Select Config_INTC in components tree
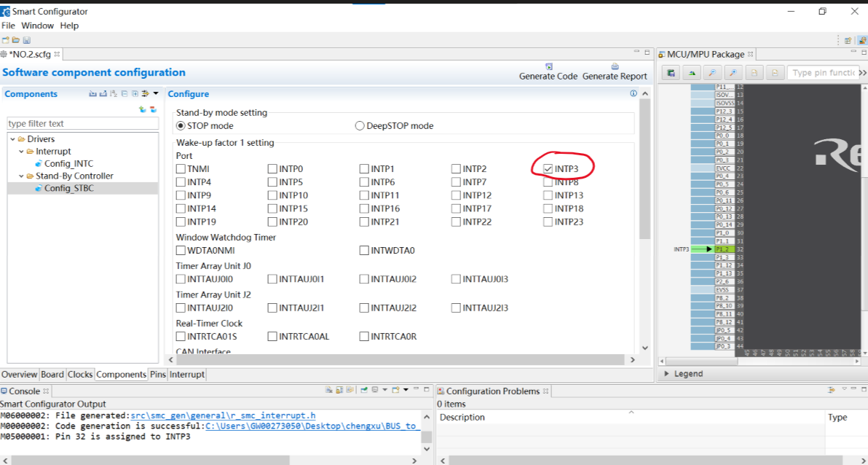 point(68,163)
